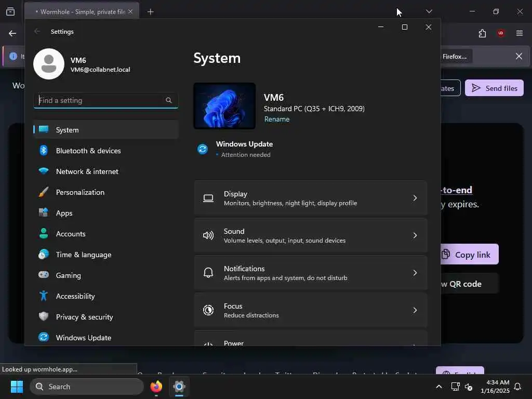532x399 pixels.
Task: Open Time & language settings
Action: [106, 255]
